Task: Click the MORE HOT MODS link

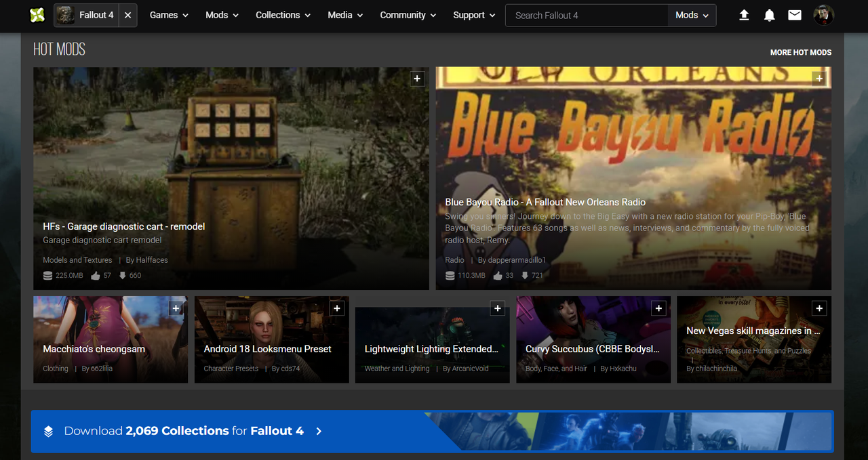Action: pos(801,52)
